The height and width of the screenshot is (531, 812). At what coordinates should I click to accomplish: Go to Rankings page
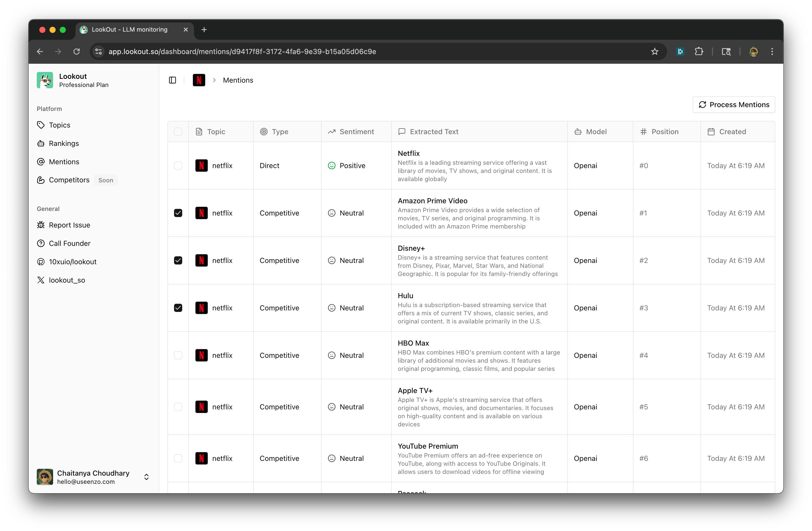tap(64, 144)
